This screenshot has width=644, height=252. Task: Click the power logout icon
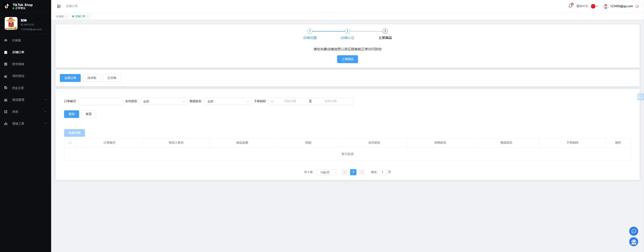tap(637, 6)
